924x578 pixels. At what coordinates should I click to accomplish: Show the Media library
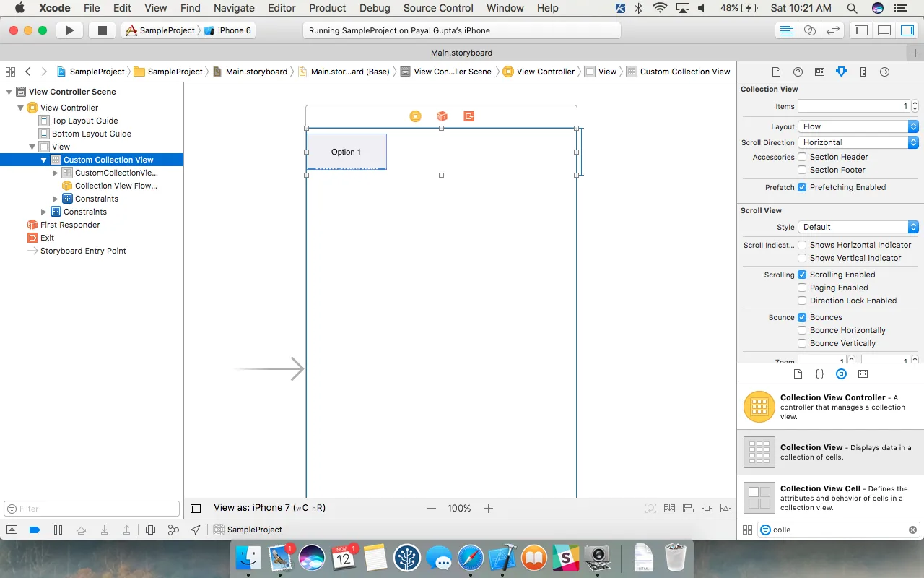(x=863, y=374)
